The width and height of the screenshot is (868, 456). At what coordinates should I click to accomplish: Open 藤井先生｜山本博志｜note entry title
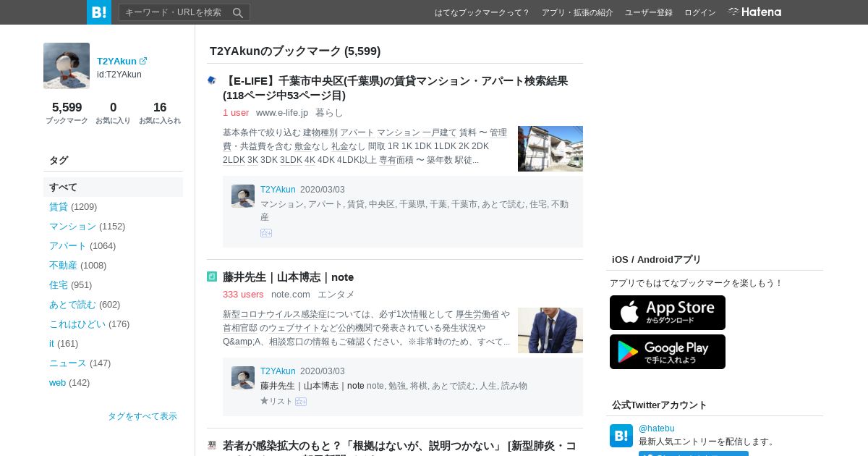(x=288, y=277)
